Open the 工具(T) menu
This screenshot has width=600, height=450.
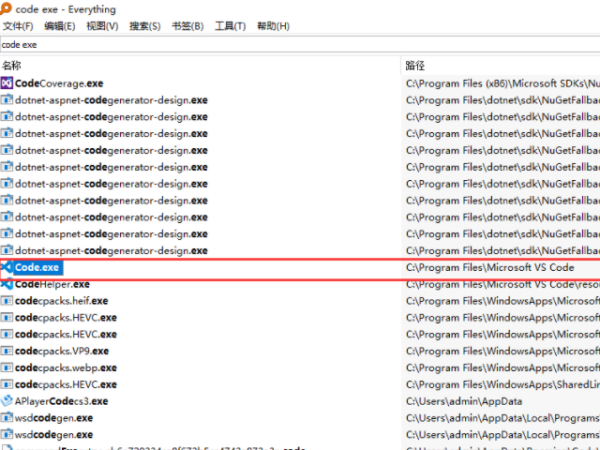(230, 26)
